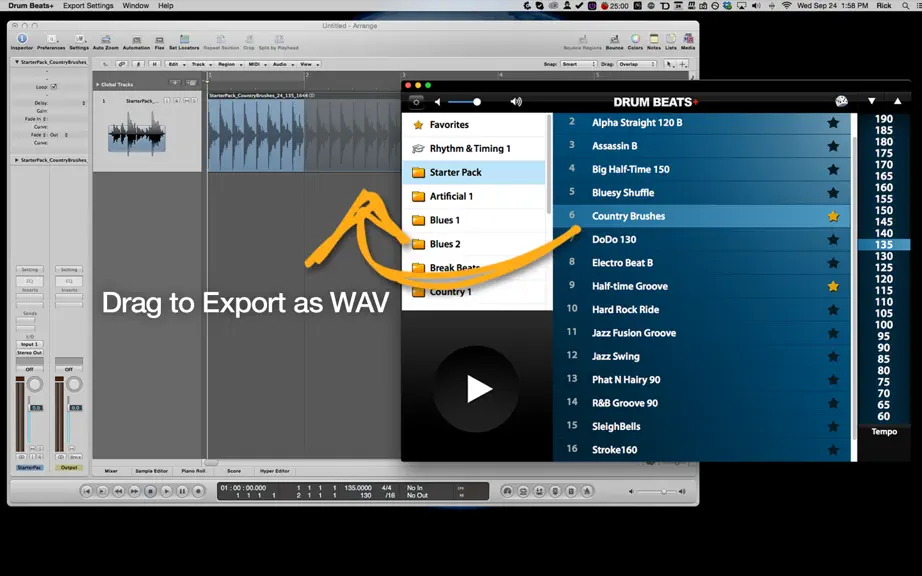922x576 pixels.
Task: Open the Export Settings menu
Action: (x=88, y=5)
